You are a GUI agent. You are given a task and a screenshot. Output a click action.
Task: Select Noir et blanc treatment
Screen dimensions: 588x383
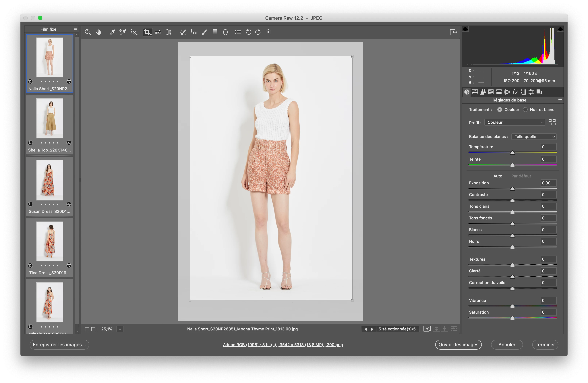tap(525, 110)
